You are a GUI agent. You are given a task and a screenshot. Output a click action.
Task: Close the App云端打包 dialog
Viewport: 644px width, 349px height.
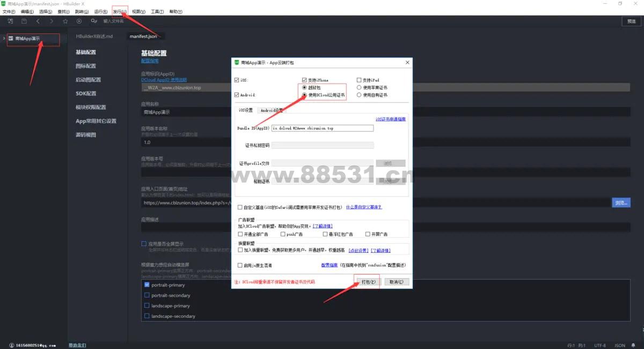tap(406, 62)
